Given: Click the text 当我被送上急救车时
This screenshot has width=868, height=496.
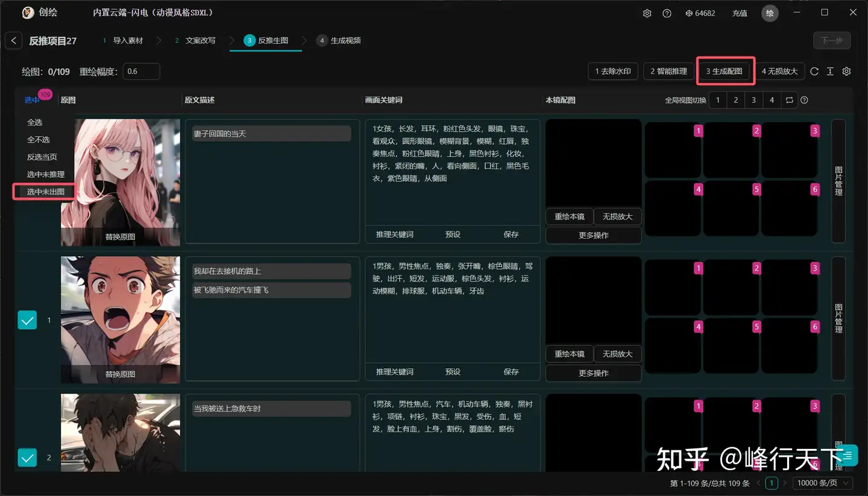Looking at the screenshot, I should coord(227,409).
